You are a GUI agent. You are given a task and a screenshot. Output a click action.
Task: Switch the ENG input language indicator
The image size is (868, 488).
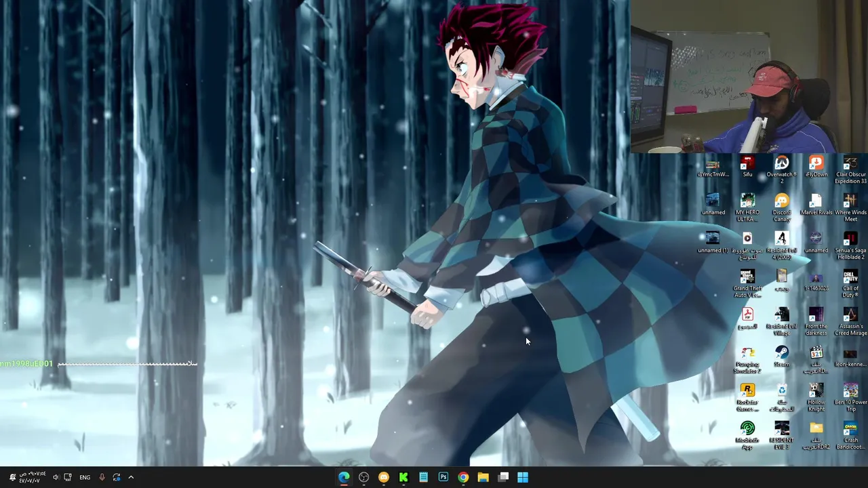(x=85, y=477)
